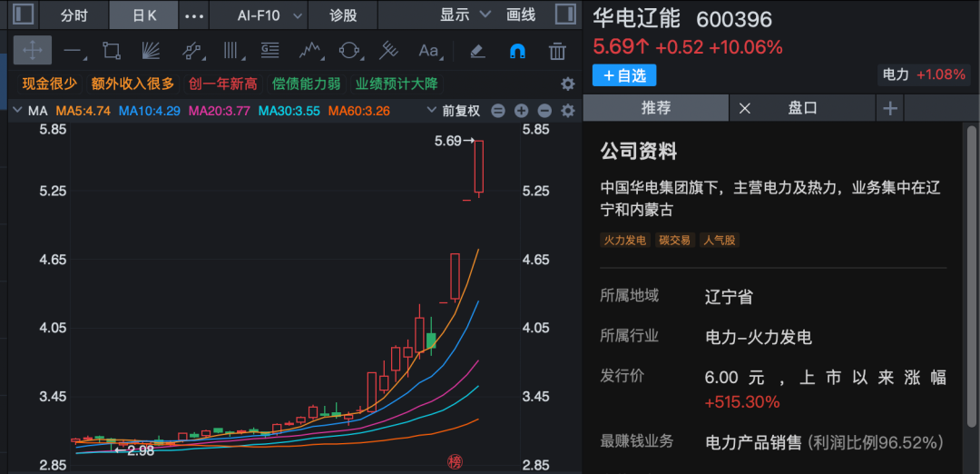Toggle the MA20:3.77 line label
This screenshot has height=474, width=980.
pyautogui.click(x=220, y=112)
